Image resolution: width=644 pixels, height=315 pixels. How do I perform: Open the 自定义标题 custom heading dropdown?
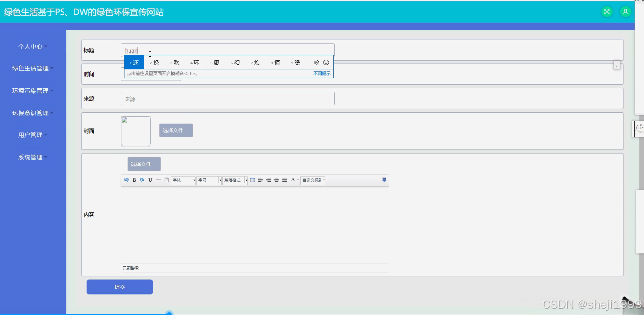[313, 180]
